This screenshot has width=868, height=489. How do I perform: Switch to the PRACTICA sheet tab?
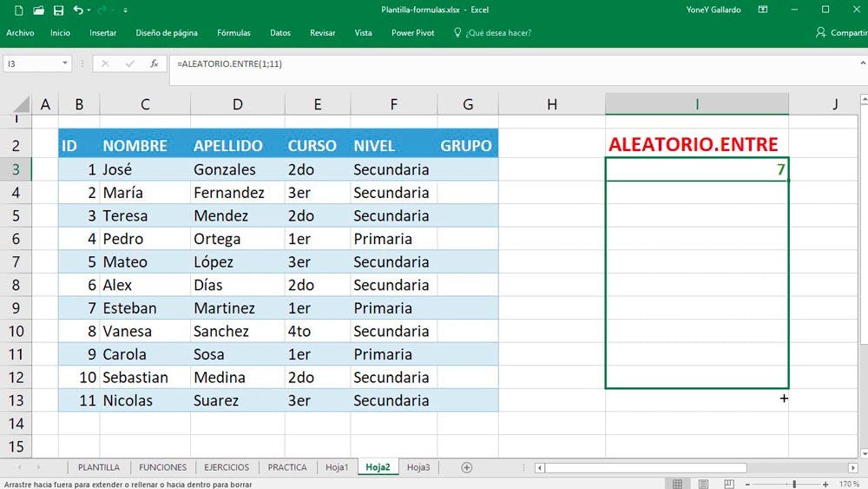(287, 467)
